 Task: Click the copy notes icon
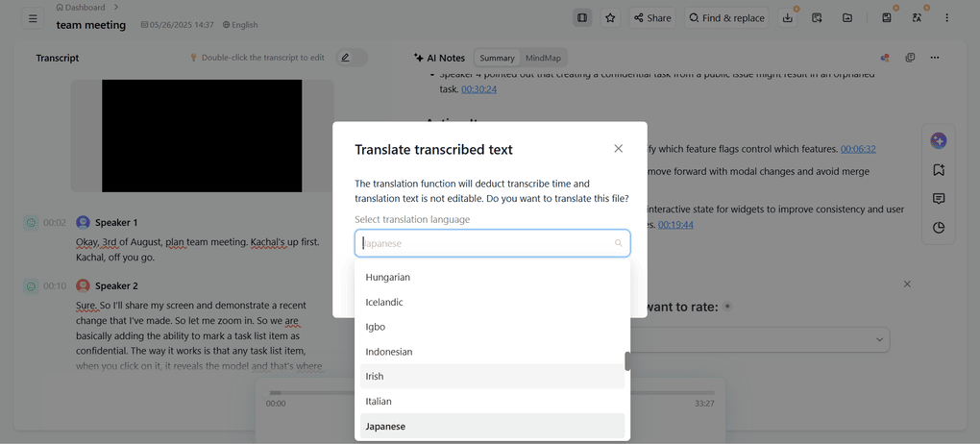click(x=910, y=58)
